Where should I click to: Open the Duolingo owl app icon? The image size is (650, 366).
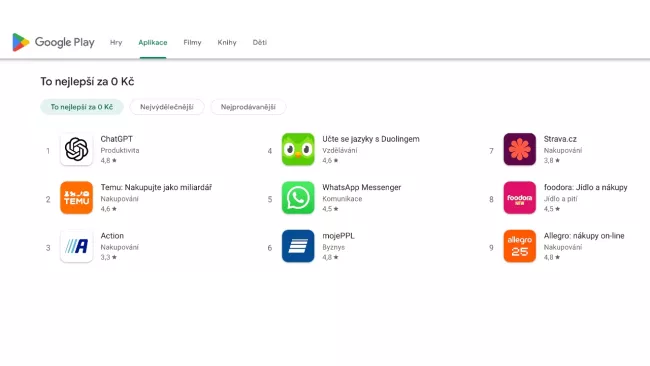tap(298, 149)
